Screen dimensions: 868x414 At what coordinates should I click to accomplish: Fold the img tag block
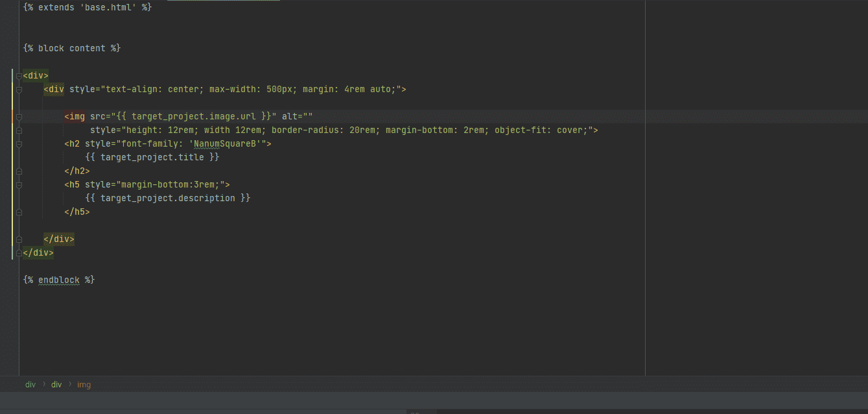[x=19, y=117]
